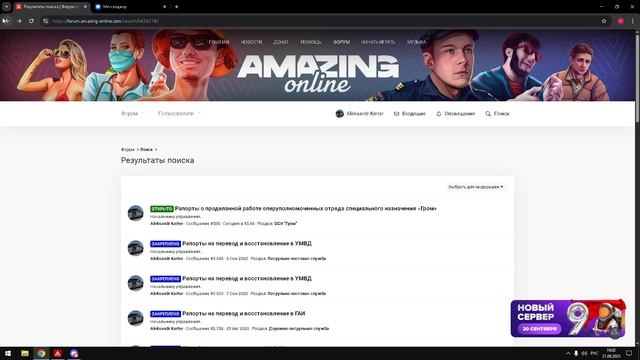Reload the forum page
The image size is (640, 360).
click(x=31, y=21)
